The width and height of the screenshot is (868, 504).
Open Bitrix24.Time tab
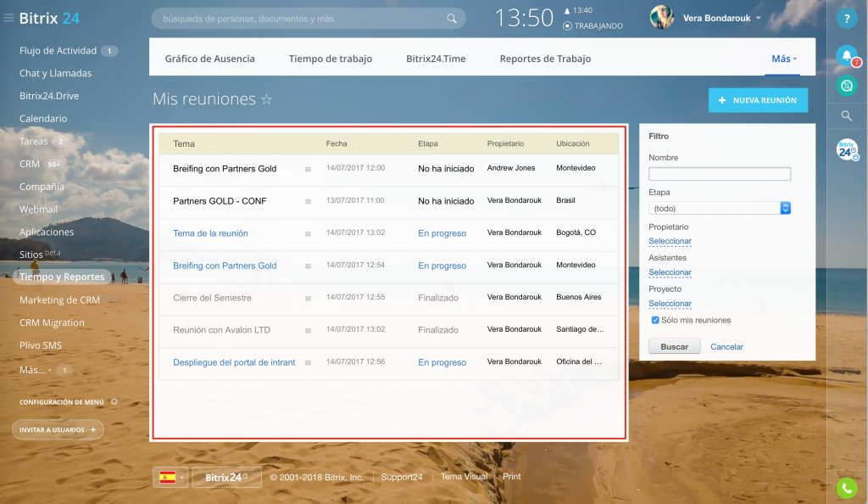(436, 59)
